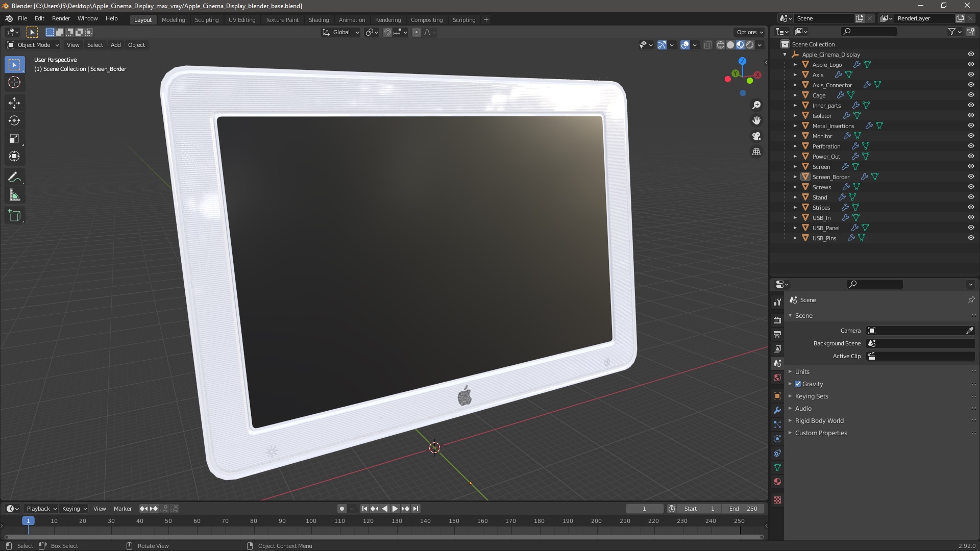
Task: Activate the Move tool
Action: 14,103
